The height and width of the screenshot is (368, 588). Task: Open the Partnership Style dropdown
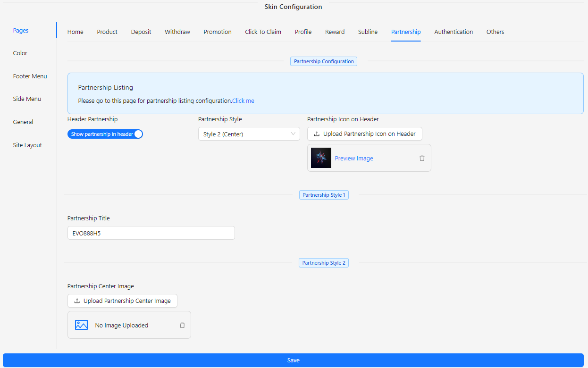coord(249,134)
